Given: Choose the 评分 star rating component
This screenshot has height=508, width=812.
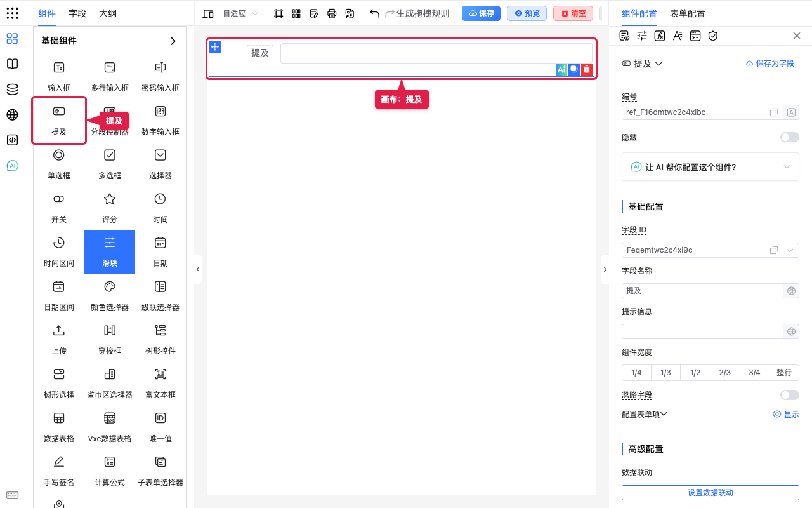Looking at the screenshot, I should (x=110, y=208).
